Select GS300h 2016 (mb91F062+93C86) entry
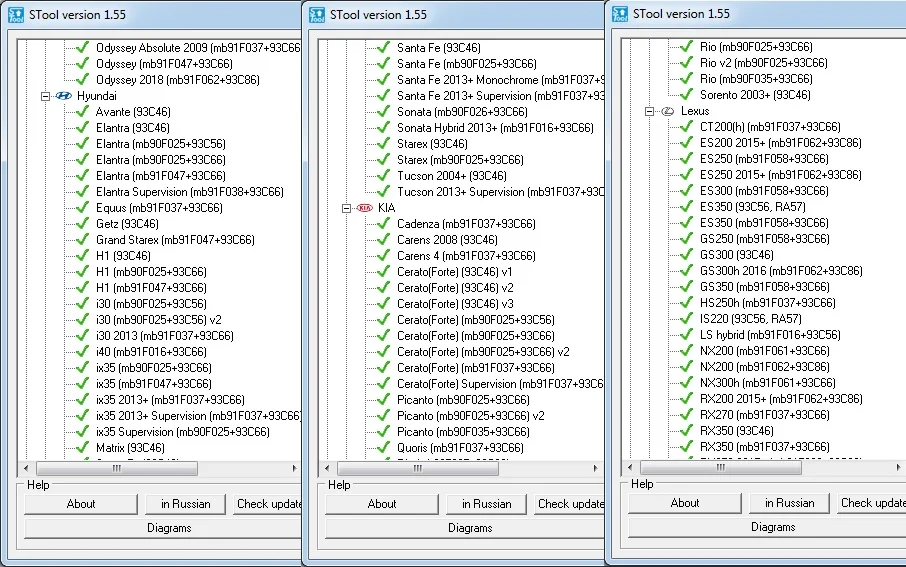Viewport: 906px width, 567px height. [x=781, y=270]
